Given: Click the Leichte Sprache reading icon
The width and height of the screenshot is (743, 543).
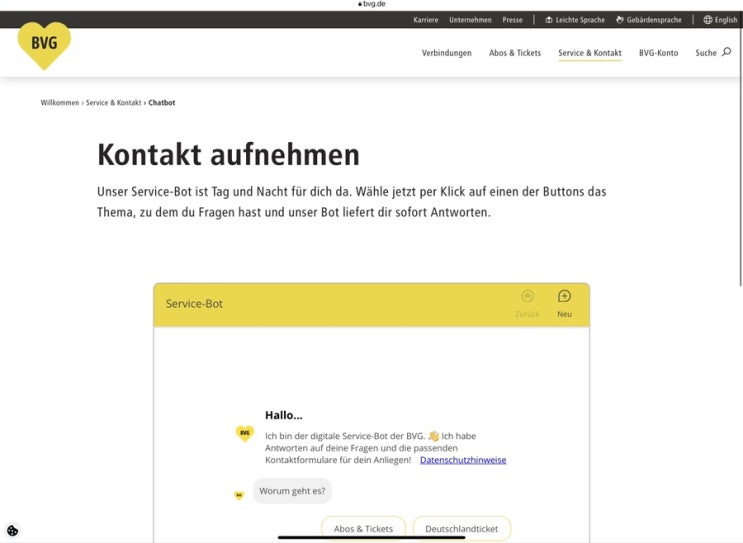Looking at the screenshot, I should tap(549, 20).
